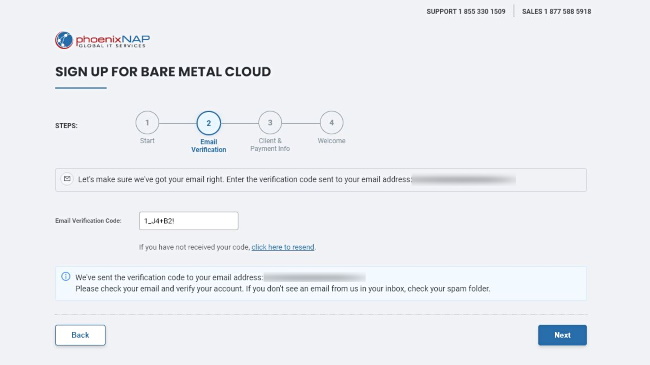Click the SALES 1 877 588 5918 number

[556, 12]
